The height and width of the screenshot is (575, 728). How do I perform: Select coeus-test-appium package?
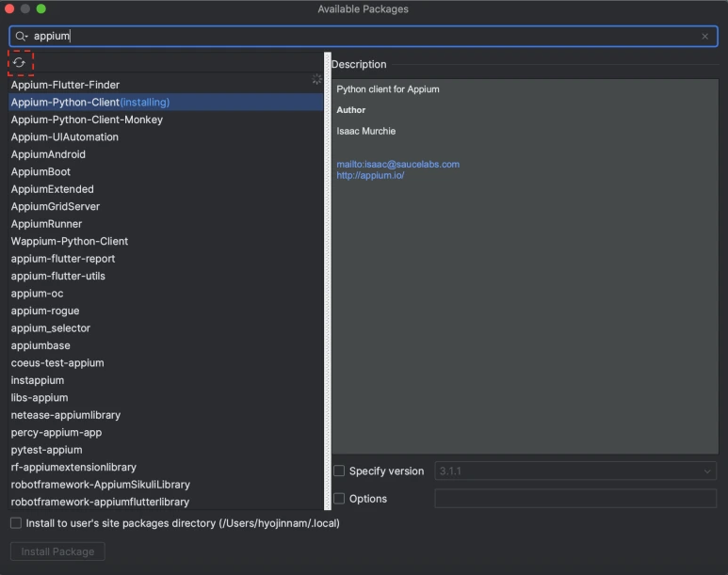166,363
